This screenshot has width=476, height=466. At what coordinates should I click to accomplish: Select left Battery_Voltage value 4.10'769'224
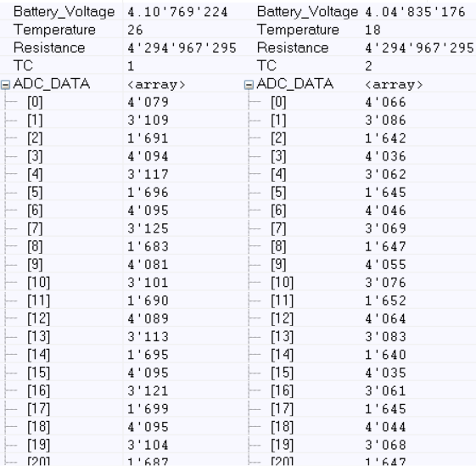[177, 12]
